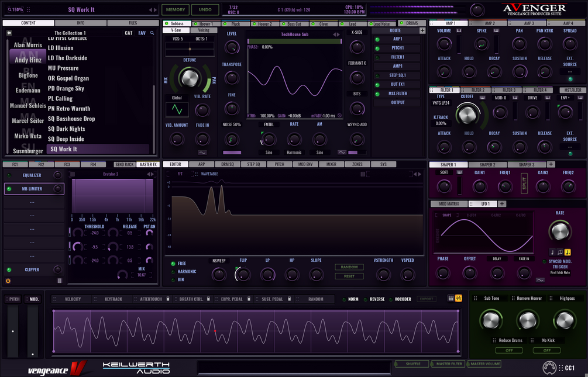Add a new LFO module with plus
Screen dimensions: 588x377
pos(502,204)
